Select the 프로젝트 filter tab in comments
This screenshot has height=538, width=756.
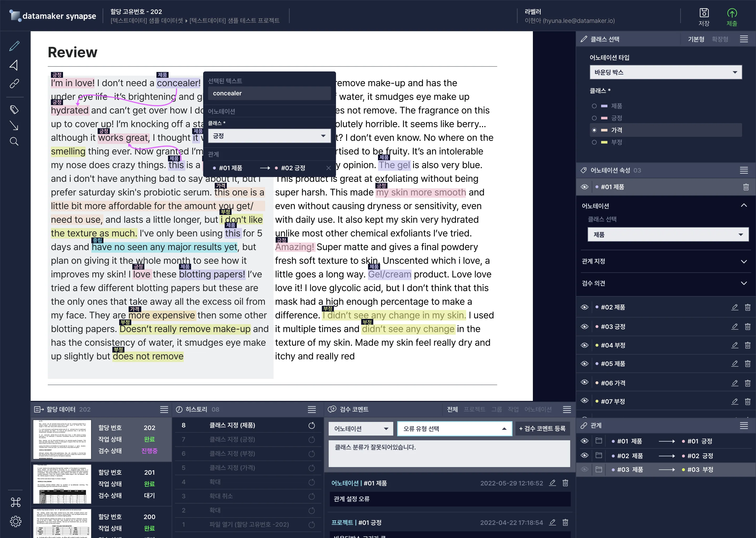474,410
